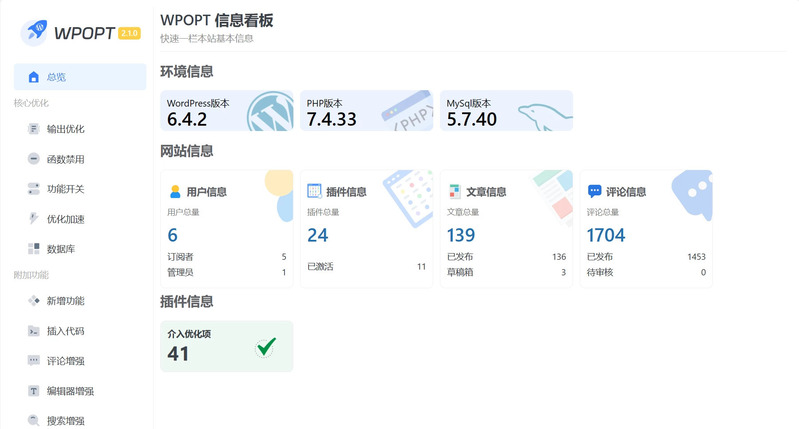Click the WordPress版本 6.4.2 card
This screenshot has width=799, height=429.
[x=226, y=111]
